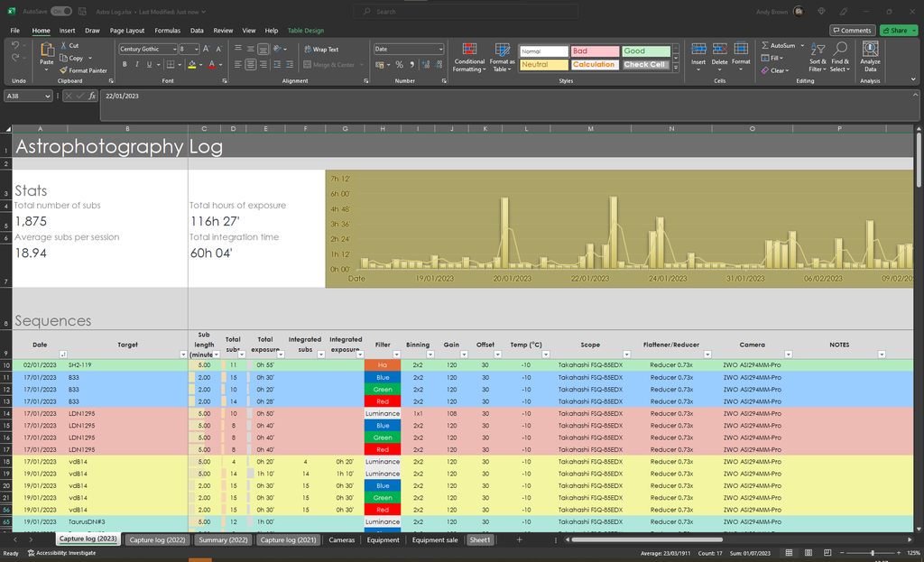This screenshot has width=924, height=562.
Task: Toggle underline formatting
Action: coord(149,65)
